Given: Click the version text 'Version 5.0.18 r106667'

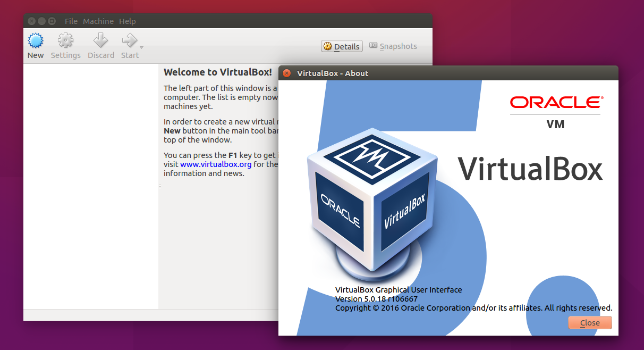Looking at the screenshot, I should [x=376, y=299].
